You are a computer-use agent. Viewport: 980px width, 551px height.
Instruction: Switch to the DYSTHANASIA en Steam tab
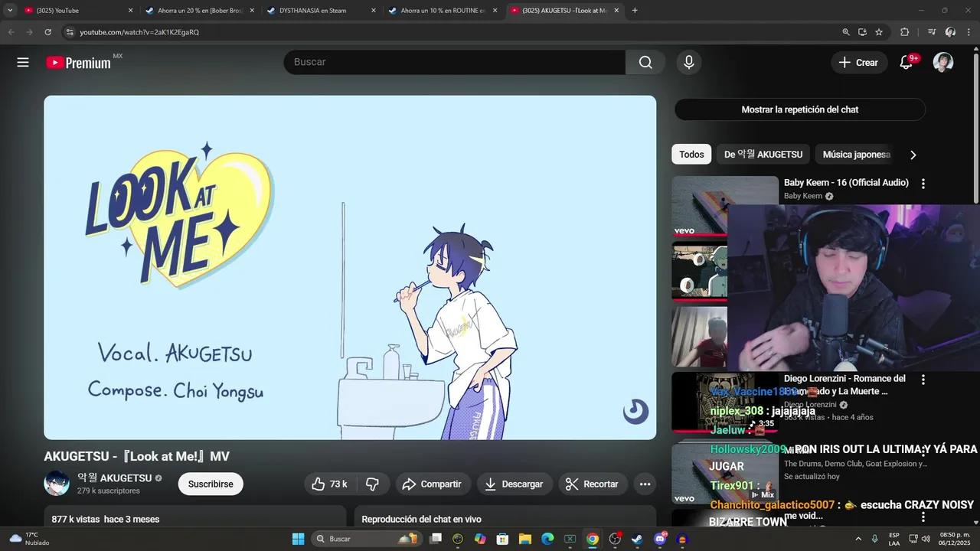pos(322,11)
